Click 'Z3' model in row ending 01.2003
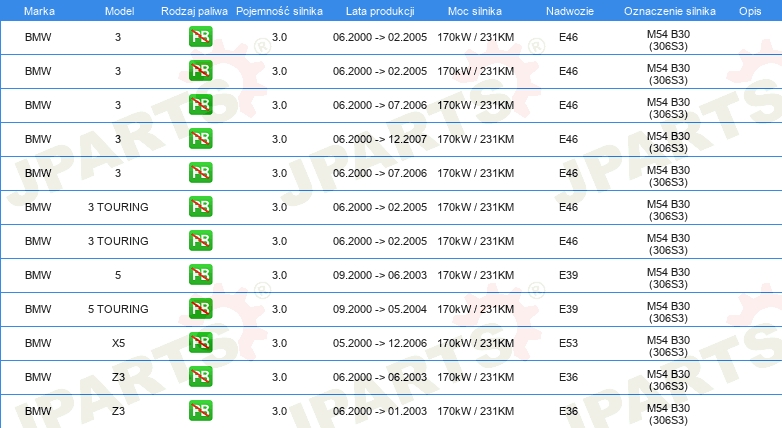 [118, 411]
